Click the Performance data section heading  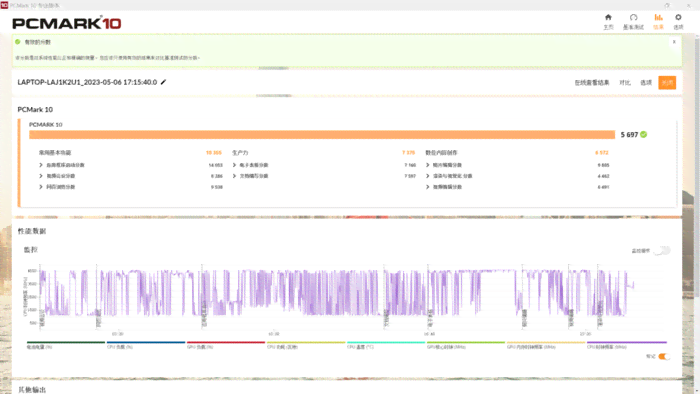point(32,231)
